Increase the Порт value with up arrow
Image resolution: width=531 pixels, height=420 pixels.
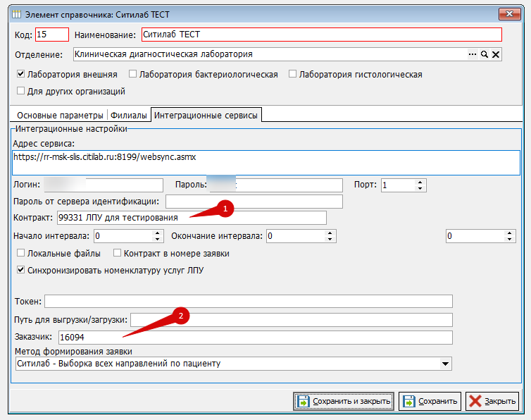(420, 182)
